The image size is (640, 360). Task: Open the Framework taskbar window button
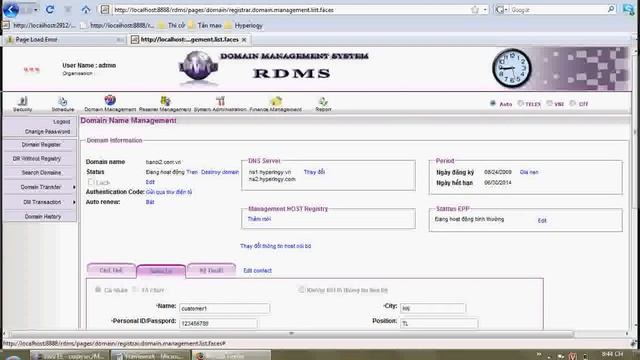pos(150,356)
